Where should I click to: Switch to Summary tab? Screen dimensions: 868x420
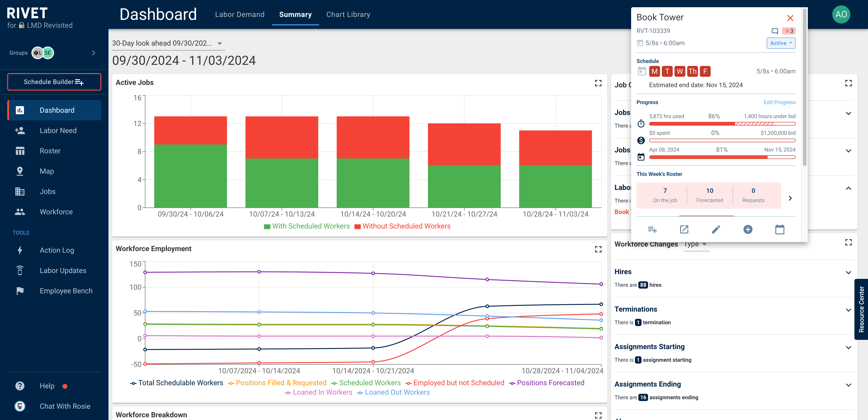pos(295,14)
